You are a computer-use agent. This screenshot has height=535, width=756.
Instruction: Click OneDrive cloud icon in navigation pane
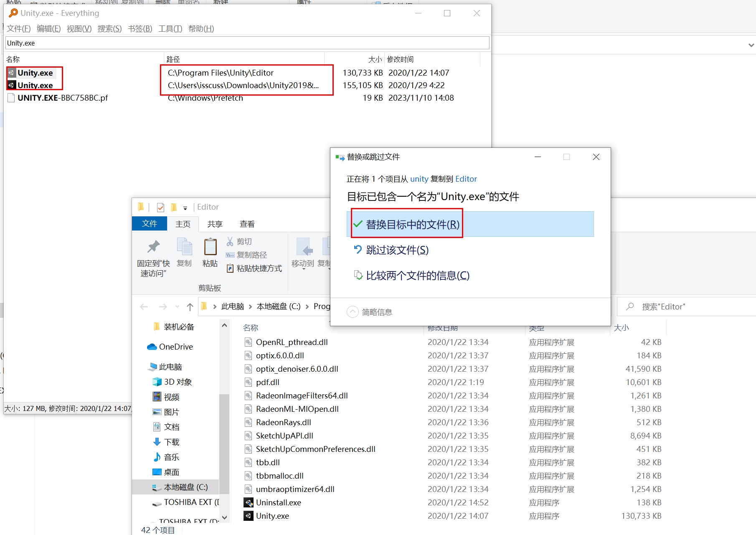point(152,347)
